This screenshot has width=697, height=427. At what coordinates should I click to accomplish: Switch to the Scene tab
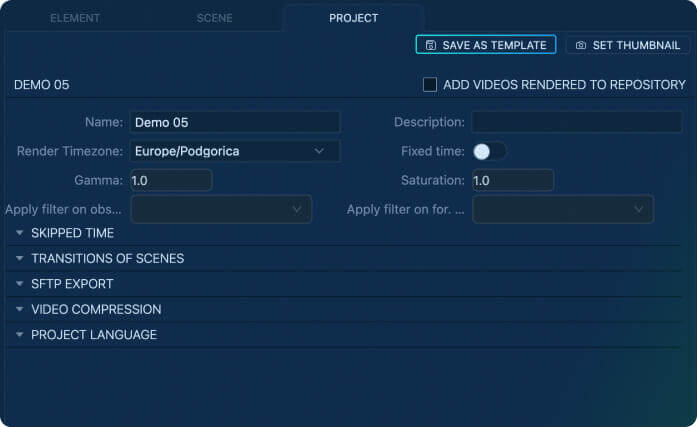214,18
